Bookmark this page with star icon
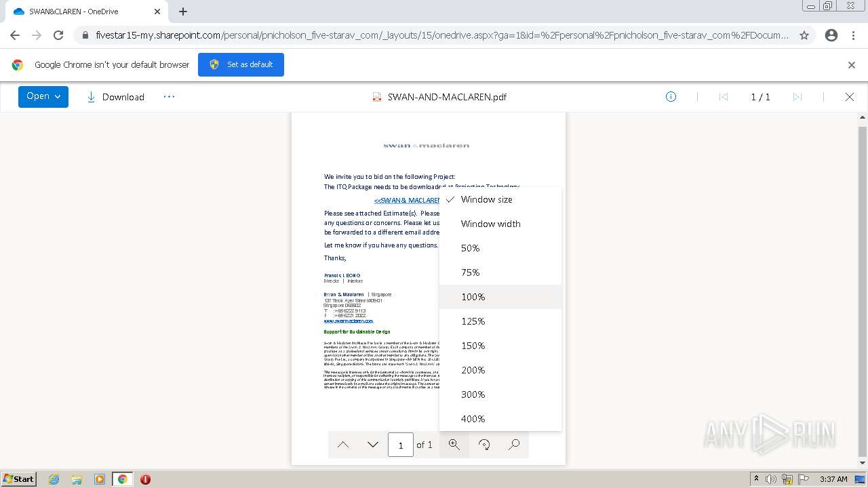 point(804,35)
